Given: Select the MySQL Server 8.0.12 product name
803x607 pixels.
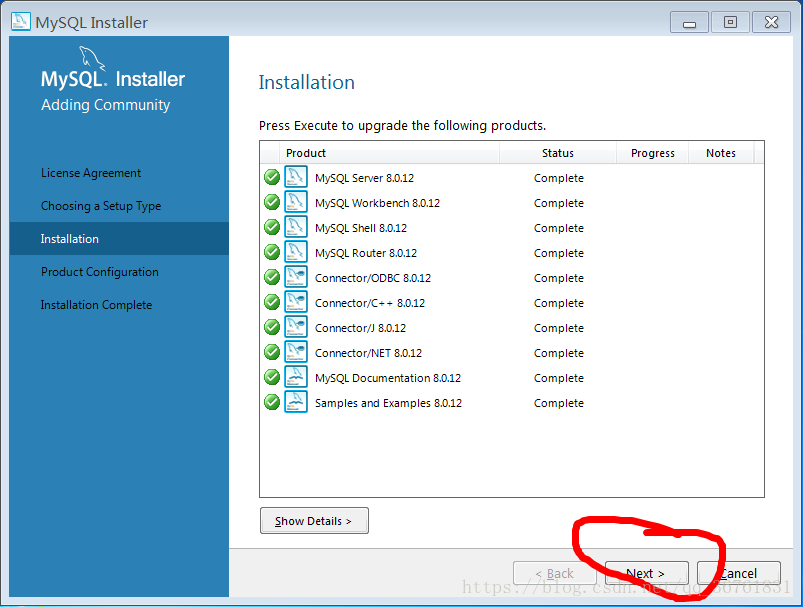Looking at the screenshot, I should (x=364, y=178).
